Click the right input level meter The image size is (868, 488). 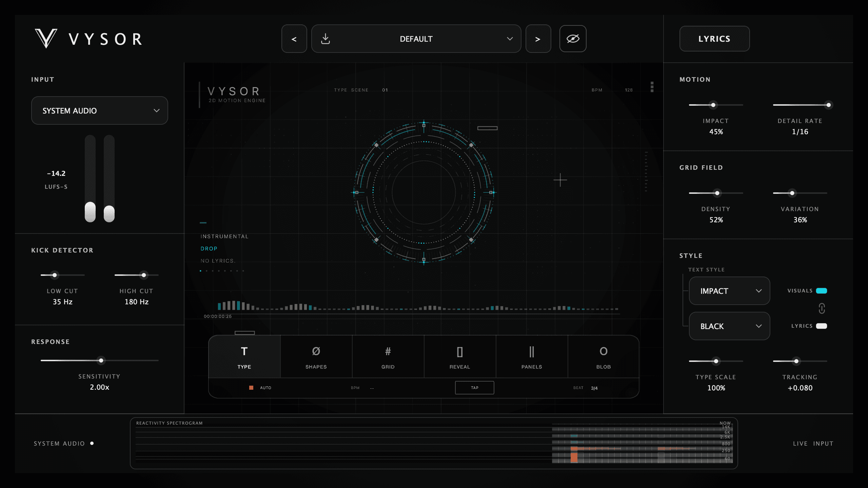tap(109, 179)
